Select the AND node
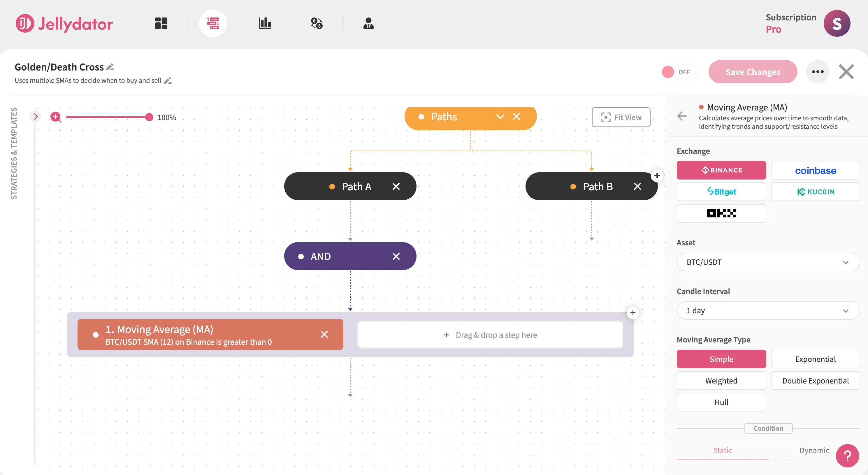The height and width of the screenshot is (475, 868). [350, 256]
